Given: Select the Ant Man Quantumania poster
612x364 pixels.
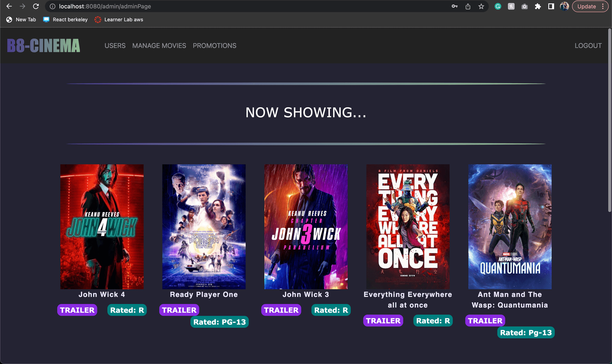Looking at the screenshot, I should (x=510, y=227).
